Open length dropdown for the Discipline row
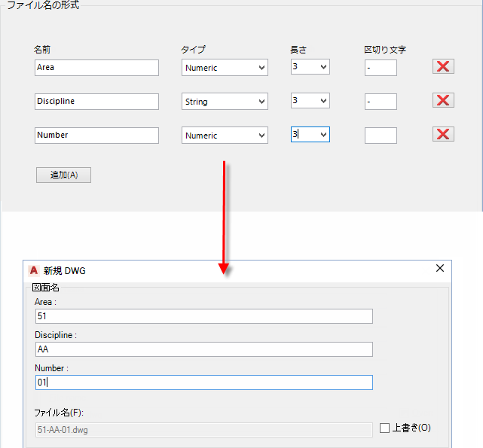The image size is (483, 448). (x=310, y=101)
